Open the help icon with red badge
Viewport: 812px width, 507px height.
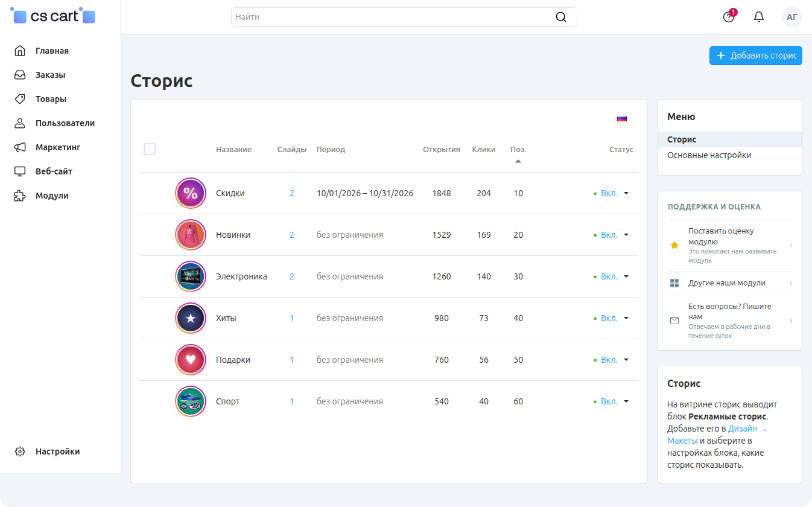(729, 16)
